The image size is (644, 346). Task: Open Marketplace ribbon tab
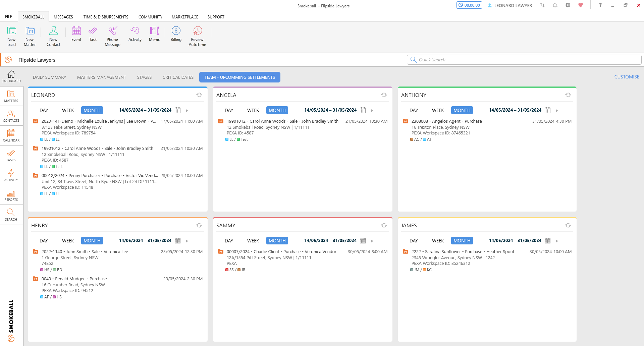tap(185, 17)
